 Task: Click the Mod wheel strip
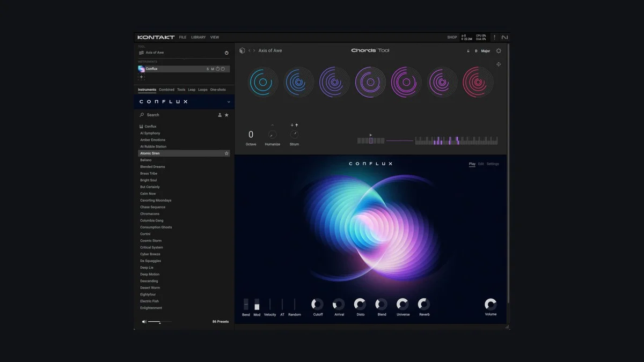[257, 304]
